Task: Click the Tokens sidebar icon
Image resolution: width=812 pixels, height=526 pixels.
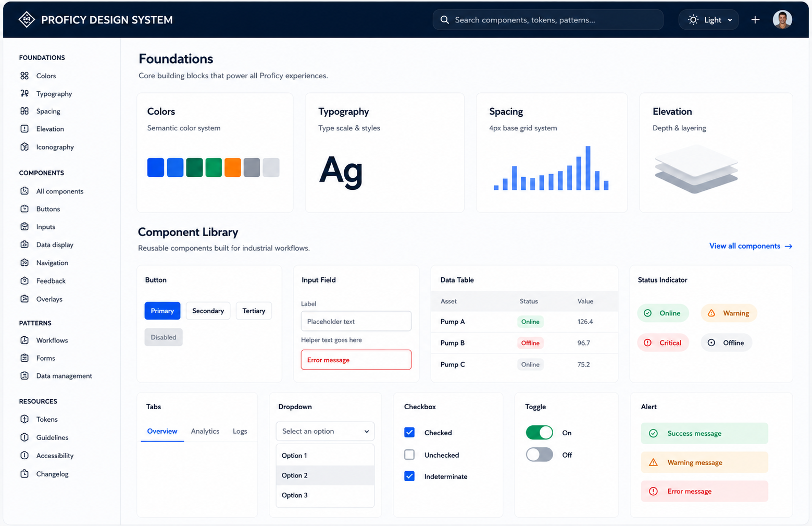Action: 24,419
